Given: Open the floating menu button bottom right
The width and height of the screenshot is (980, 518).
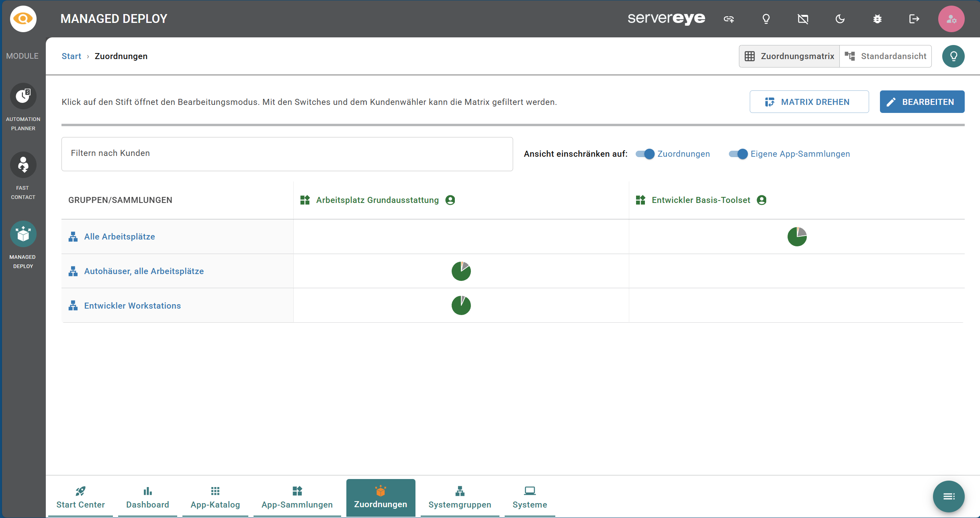Looking at the screenshot, I should [949, 496].
